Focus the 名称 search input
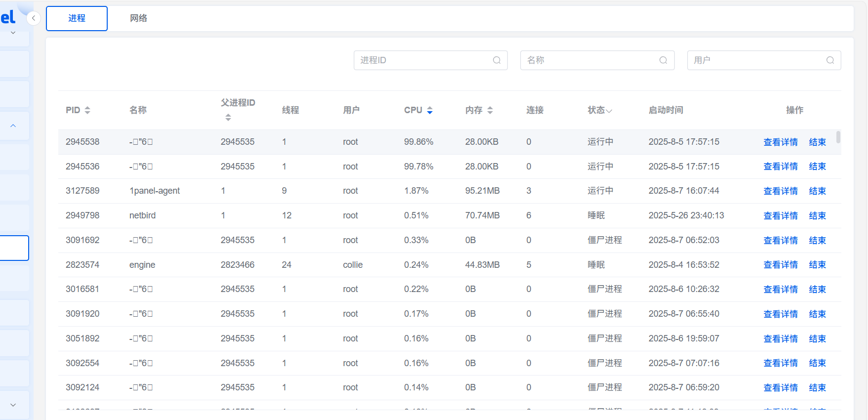This screenshot has width=868, height=420. (x=597, y=60)
